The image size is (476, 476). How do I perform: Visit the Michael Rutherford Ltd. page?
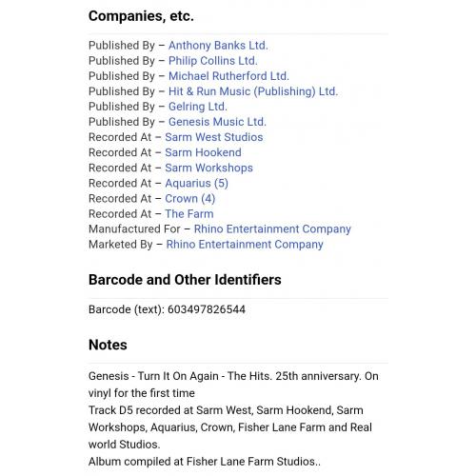(x=228, y=76)
